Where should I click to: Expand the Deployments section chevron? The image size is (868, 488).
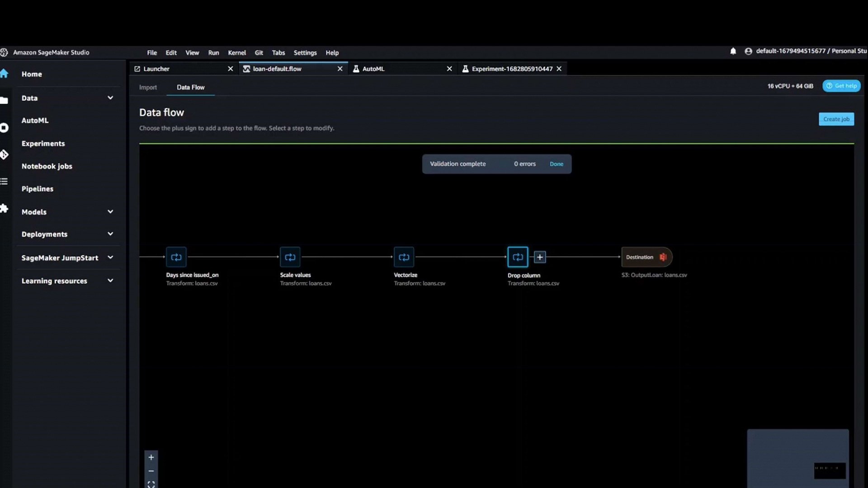pyautogui.click(x=110, y=234)
